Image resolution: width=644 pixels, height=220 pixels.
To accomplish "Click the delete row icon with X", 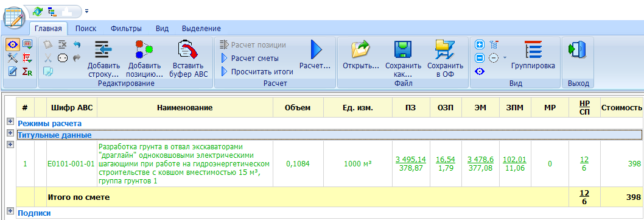I will (x=62, y=44).
